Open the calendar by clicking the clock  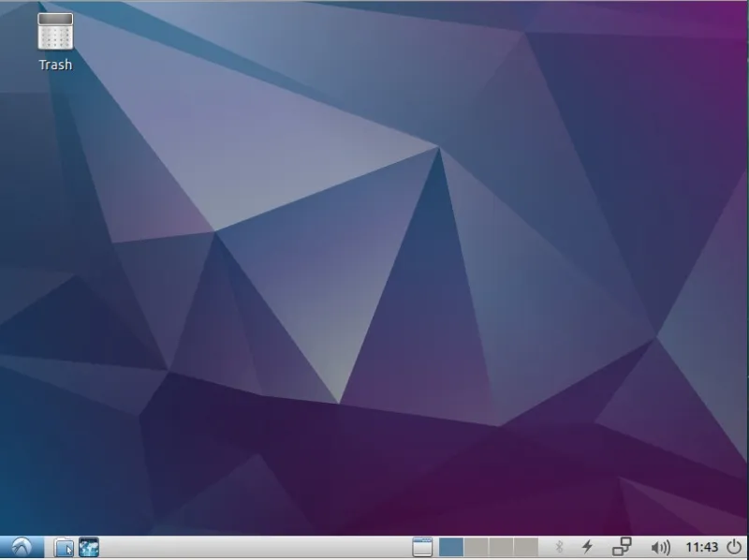tap(701, 546)
